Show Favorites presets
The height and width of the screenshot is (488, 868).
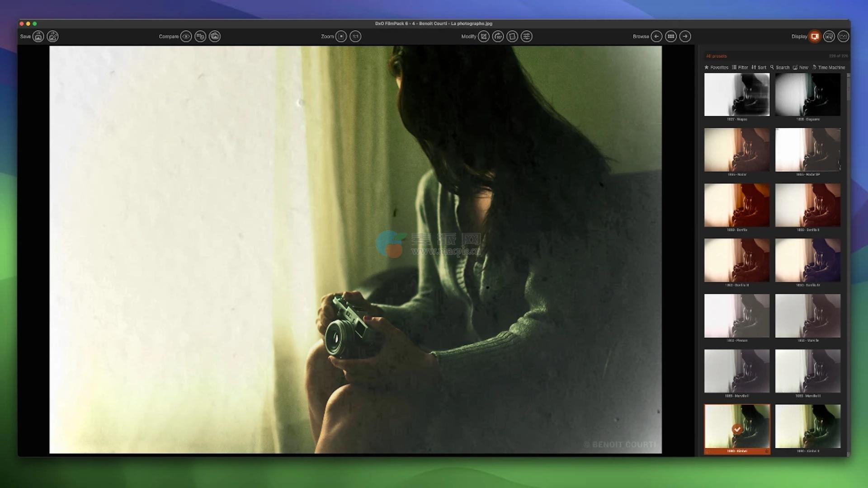(x=716, y=67)
